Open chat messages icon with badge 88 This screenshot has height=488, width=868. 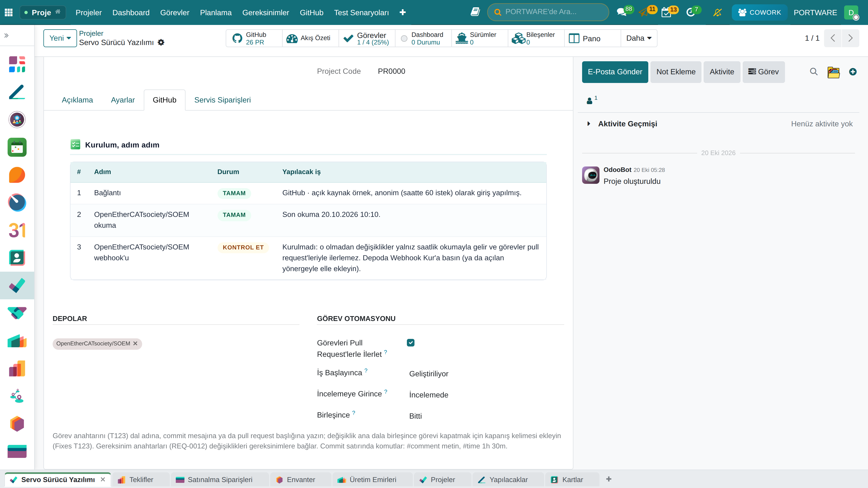[x=621, y=12]
